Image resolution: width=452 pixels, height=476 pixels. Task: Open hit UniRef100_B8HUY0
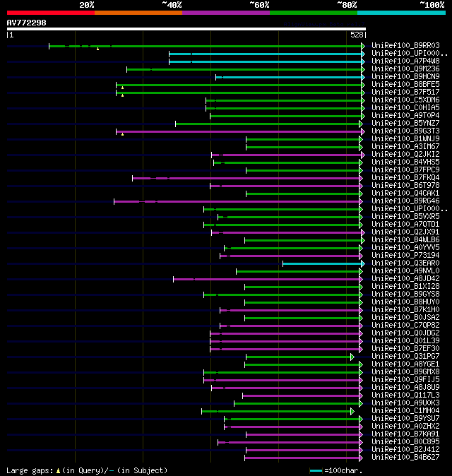(x=405, y=302)
